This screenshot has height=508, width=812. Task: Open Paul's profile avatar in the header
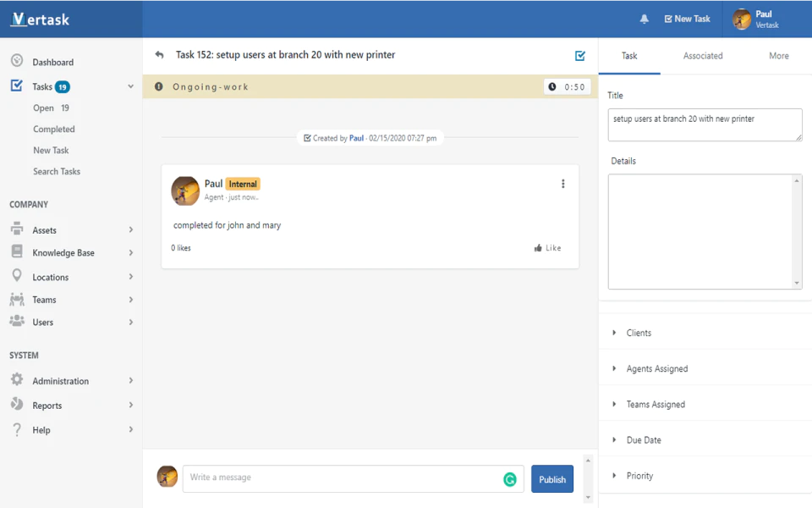[742, 19]
